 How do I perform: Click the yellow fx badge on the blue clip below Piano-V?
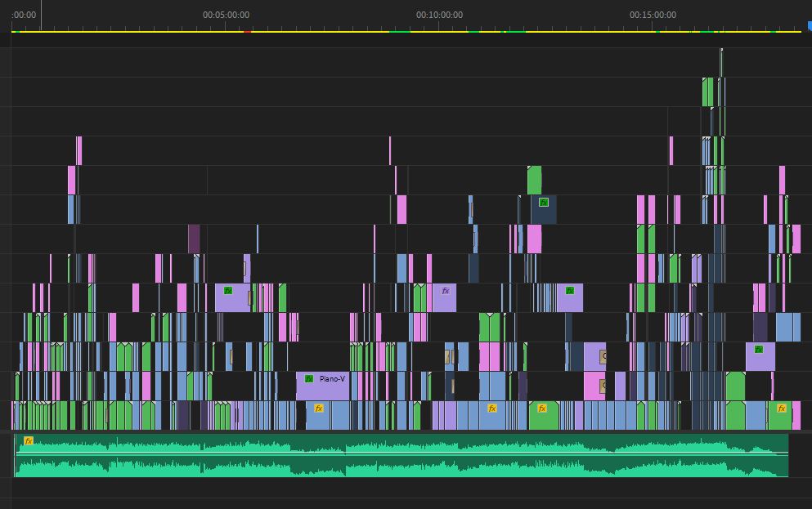pos(318,409)
